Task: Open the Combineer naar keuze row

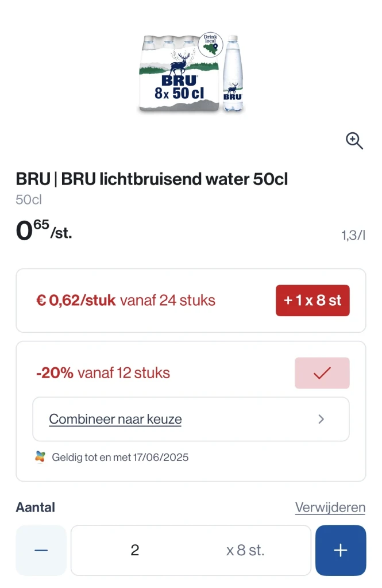Action: point(191,419)
